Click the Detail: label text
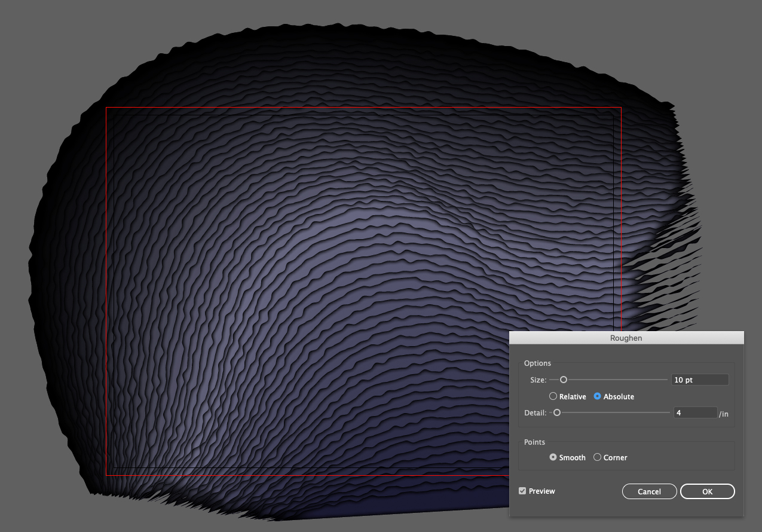 click(x=535, y=412)
